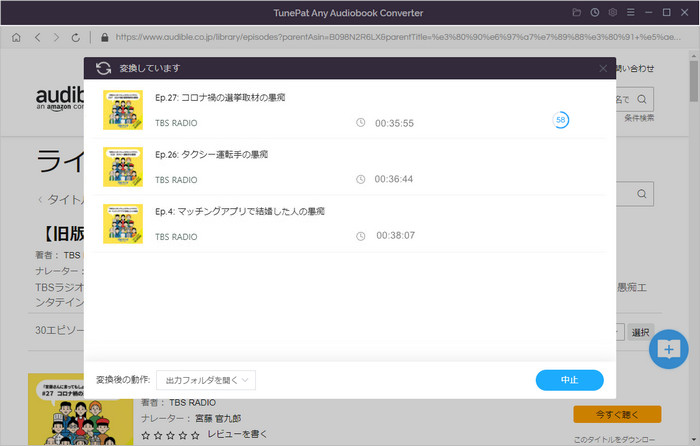This screenshot has height=446, width=700.
Task: Click the blue add-to-list floating button
Action: pyautogui.click(x=668, y=349)
